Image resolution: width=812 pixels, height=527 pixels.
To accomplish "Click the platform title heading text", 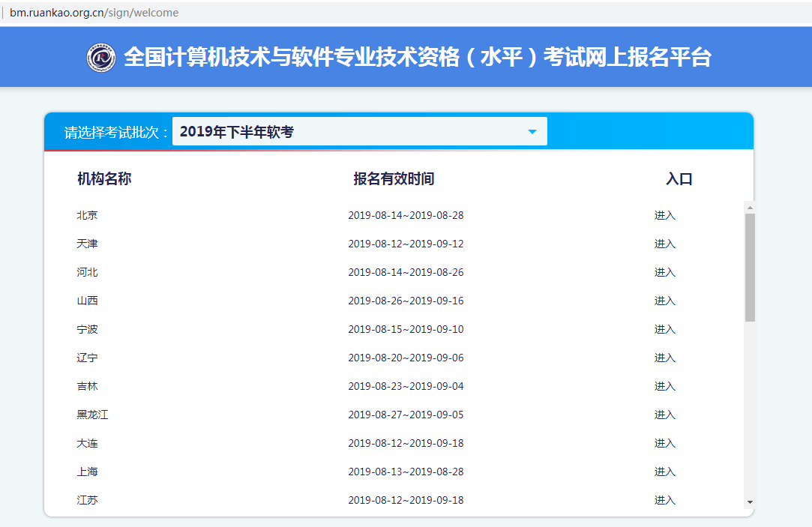I will tap(418, 57).
